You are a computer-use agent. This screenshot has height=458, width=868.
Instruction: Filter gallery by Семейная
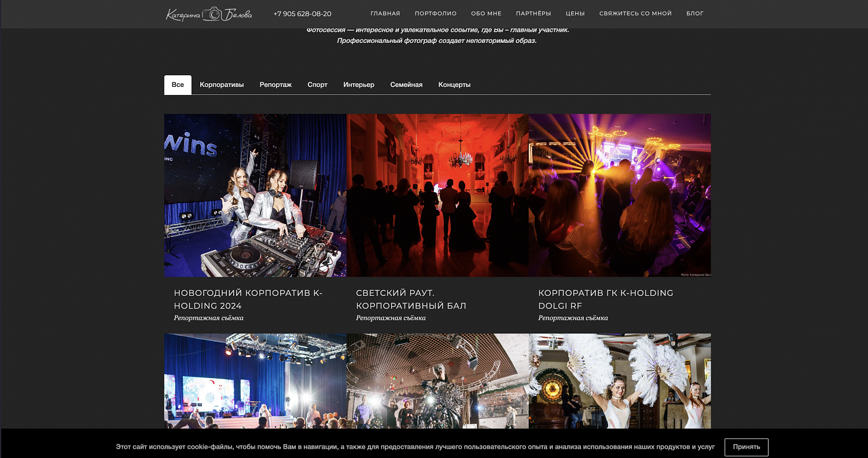406,85
